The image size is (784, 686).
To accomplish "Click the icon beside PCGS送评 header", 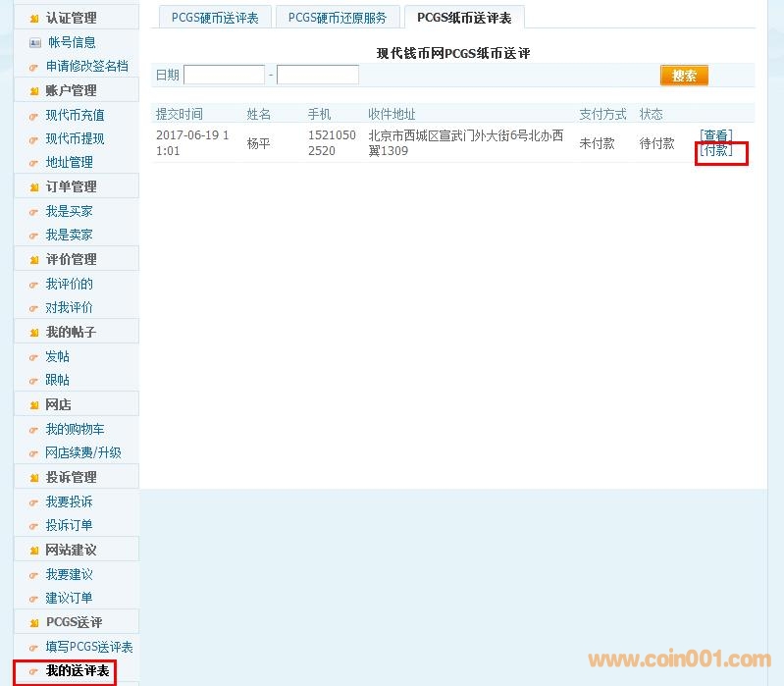I will [x=34, y=623].
